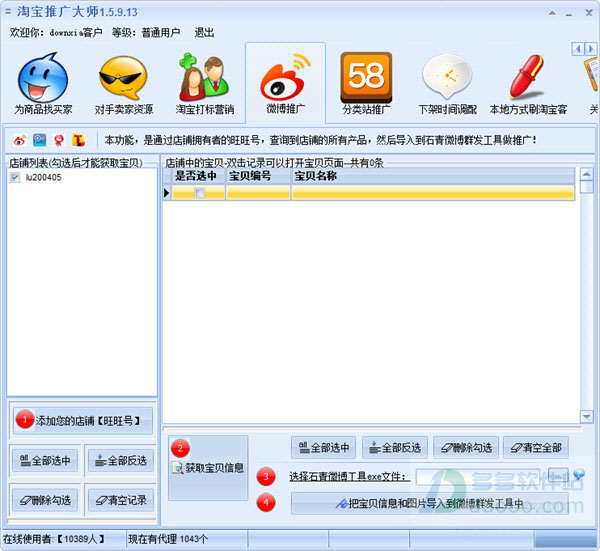Click scrollbar down arrow of item table

pos(586,416)
